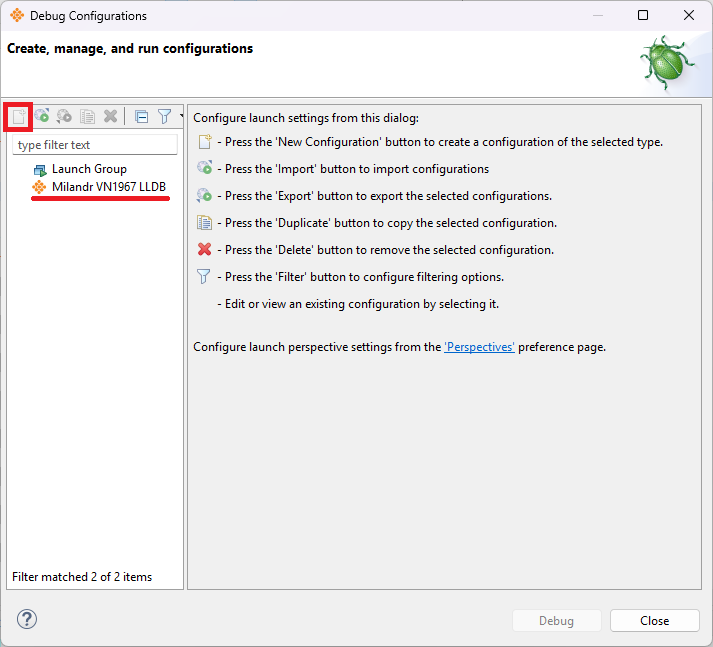The width and height of the screenshot is (713, 647).
Task: Select the Launch Group tree item
Action: click(89, 169)
